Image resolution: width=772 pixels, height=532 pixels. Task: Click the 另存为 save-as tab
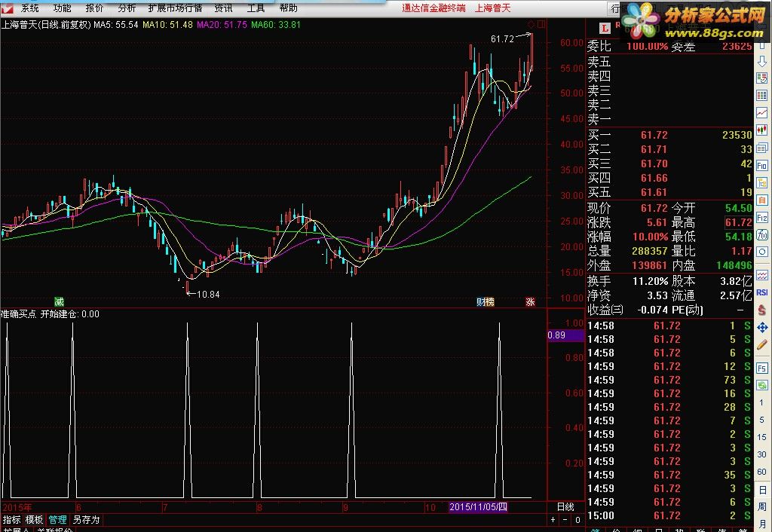tap(86, 520)
